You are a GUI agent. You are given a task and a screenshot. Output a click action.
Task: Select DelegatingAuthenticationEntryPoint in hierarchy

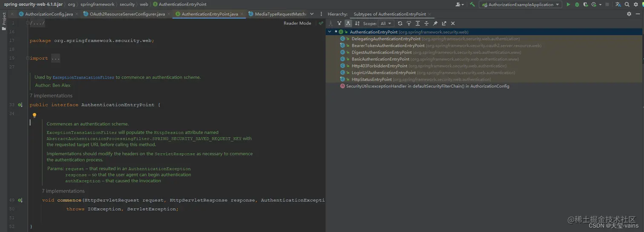click(x=483, y=39)
